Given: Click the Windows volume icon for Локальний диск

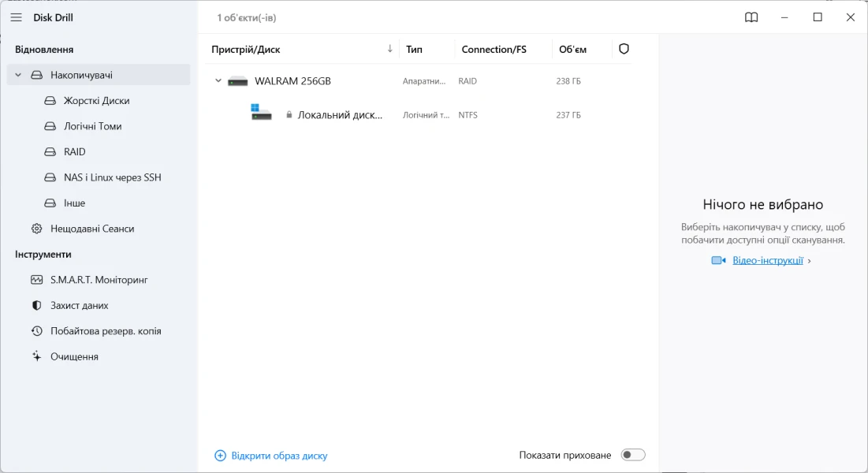Looking at the screenshot, I should tap(261, 112).
